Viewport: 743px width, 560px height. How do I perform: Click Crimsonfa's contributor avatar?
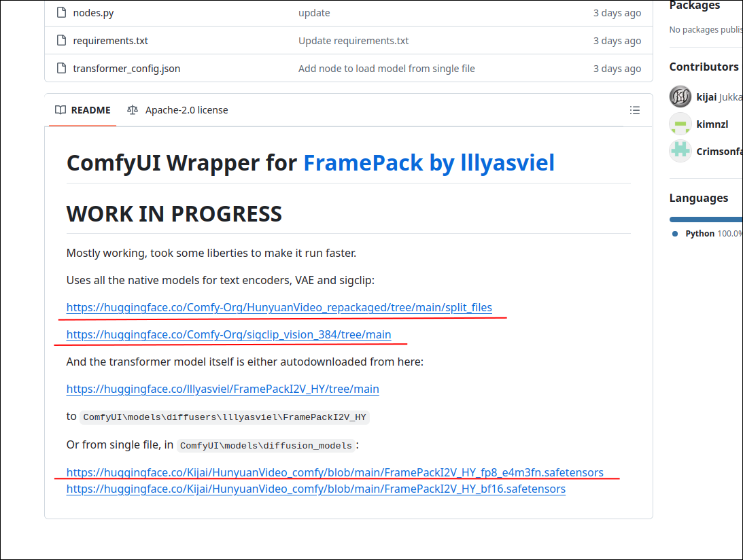coord(680,151)
